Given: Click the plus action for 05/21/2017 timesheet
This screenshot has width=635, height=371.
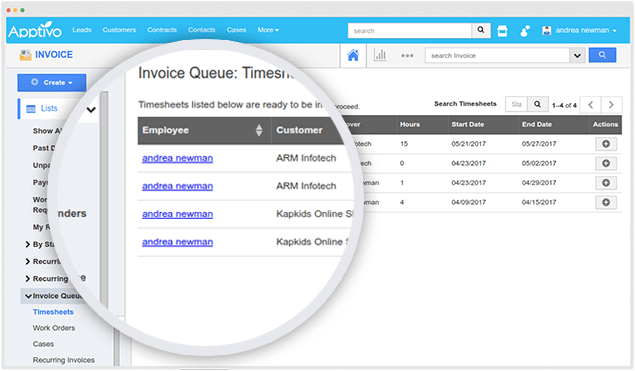Looking at the screenshot, I should coord(606,144).
